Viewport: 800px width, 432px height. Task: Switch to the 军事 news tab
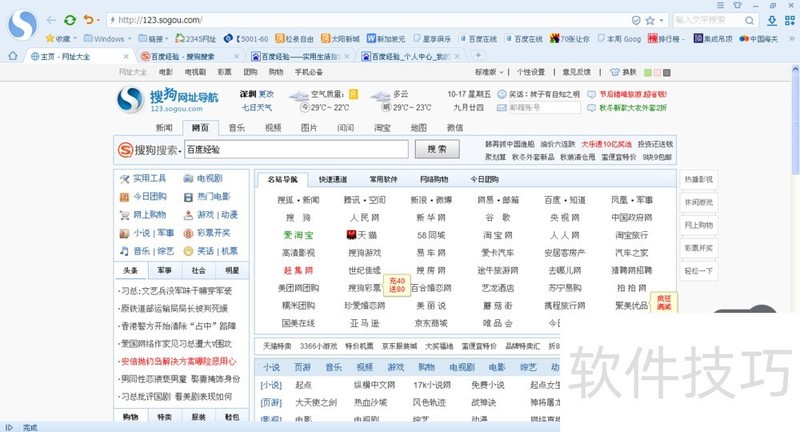click(164, 270)
